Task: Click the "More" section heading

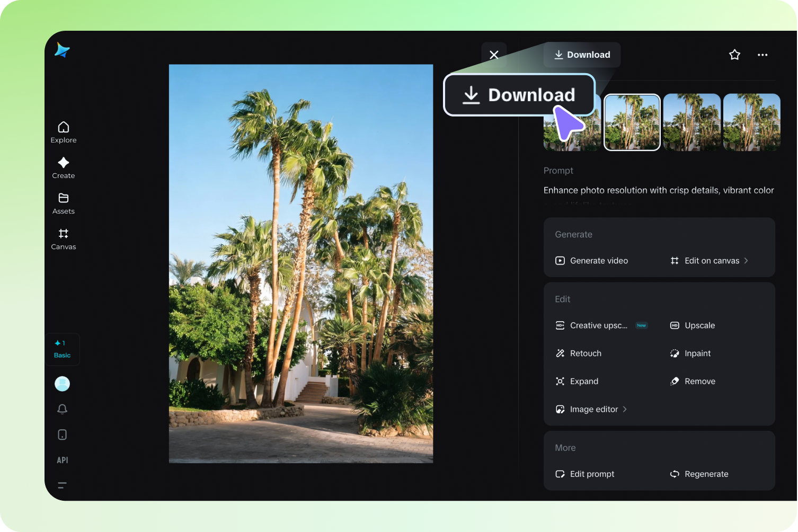Action: coord(565,448)
